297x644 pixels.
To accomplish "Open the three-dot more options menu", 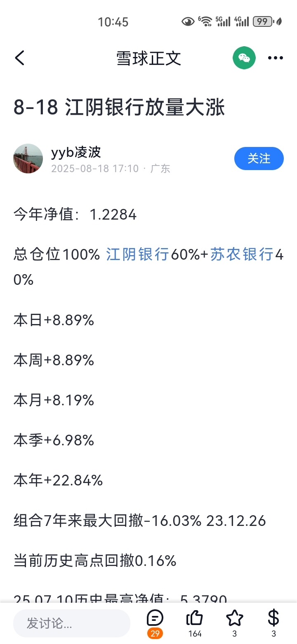I will pyautogui.click(x=276, y=58).
